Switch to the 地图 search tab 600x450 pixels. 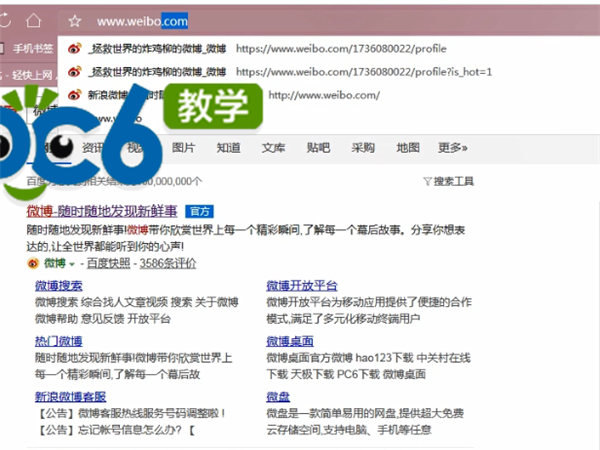408,148
